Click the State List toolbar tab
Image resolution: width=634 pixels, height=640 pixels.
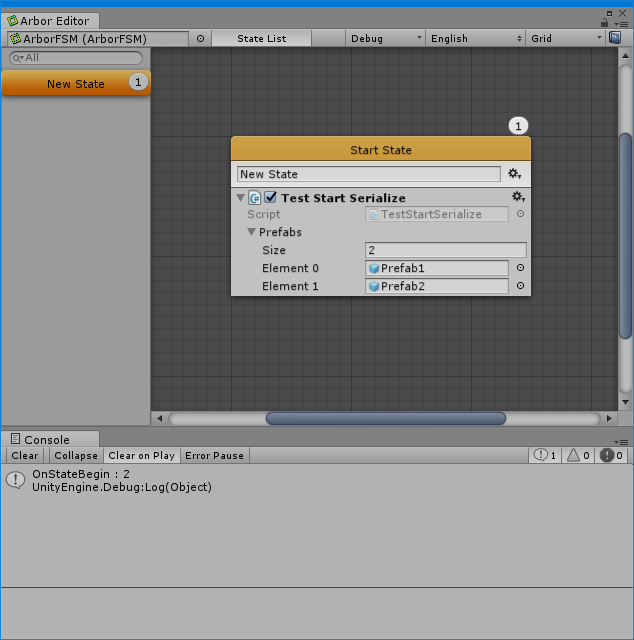pyautogui.click(x=261, y=38)
